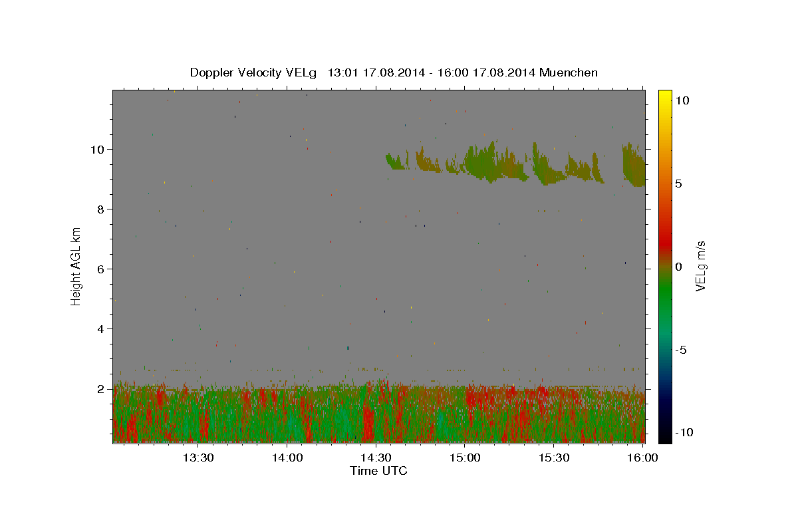This screenshot has width=798, height=532.
Task: Click the 'VELg m/s' colorbar label
Action: pyautogui.click(x=700, y=266)
